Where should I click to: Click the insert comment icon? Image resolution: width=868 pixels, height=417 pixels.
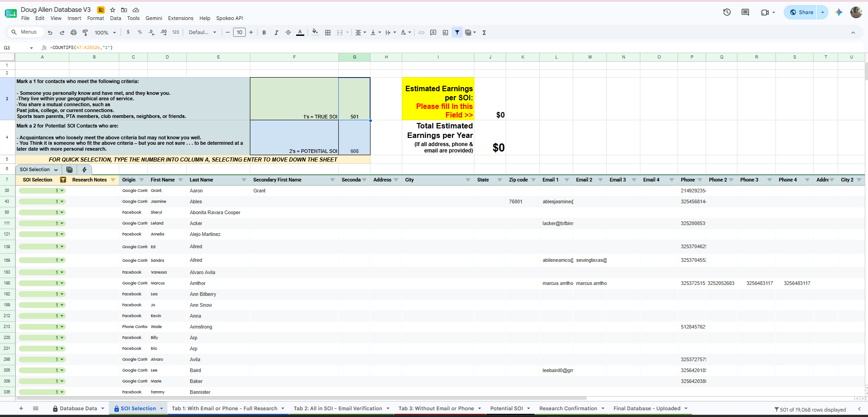tap(433, 33)
